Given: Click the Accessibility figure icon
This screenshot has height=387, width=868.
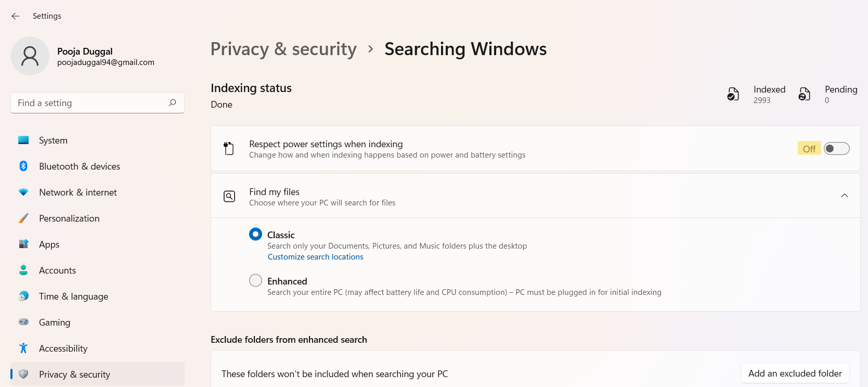Looking at the screenshot, I should pyautogui.click(x=23, y=348).
